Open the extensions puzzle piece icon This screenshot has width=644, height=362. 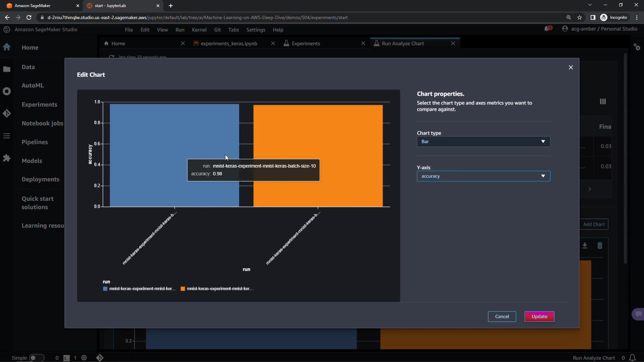click(x=7, y=158)
